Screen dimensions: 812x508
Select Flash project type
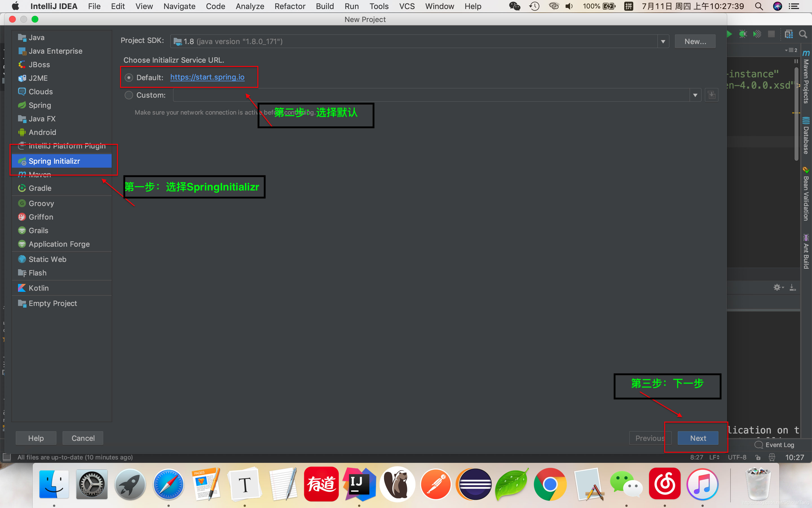tap(62, 273)
